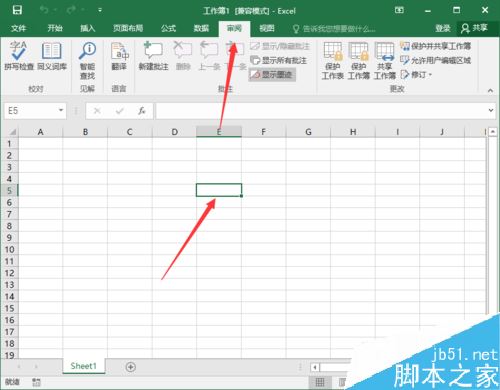Go to 上一条 previous comment
This screenshot has height=390, width=500.
(209, 56)
